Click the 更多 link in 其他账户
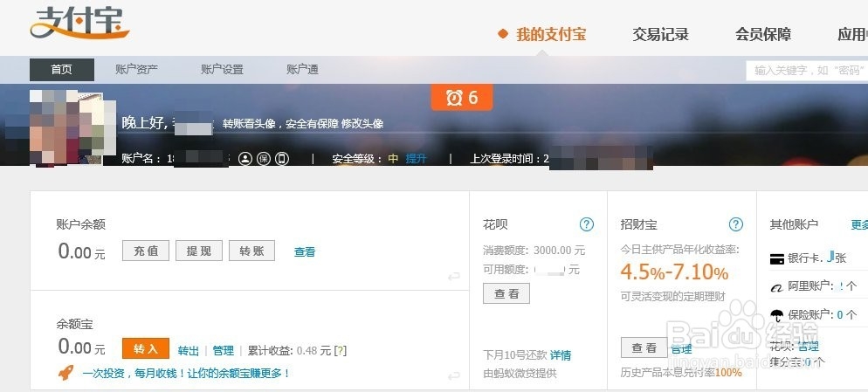Image resolution: width=868 pixels, height=392 pixels. click(x=859, y=224)
